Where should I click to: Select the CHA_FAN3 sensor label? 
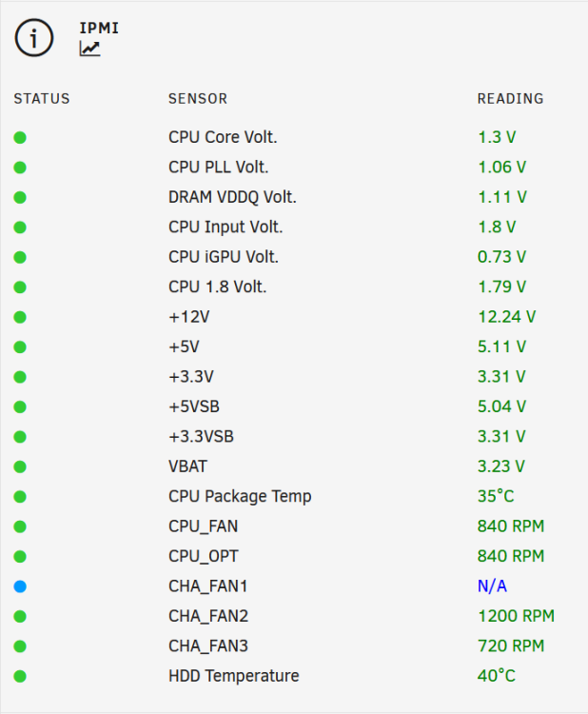[x=208, y=646]
